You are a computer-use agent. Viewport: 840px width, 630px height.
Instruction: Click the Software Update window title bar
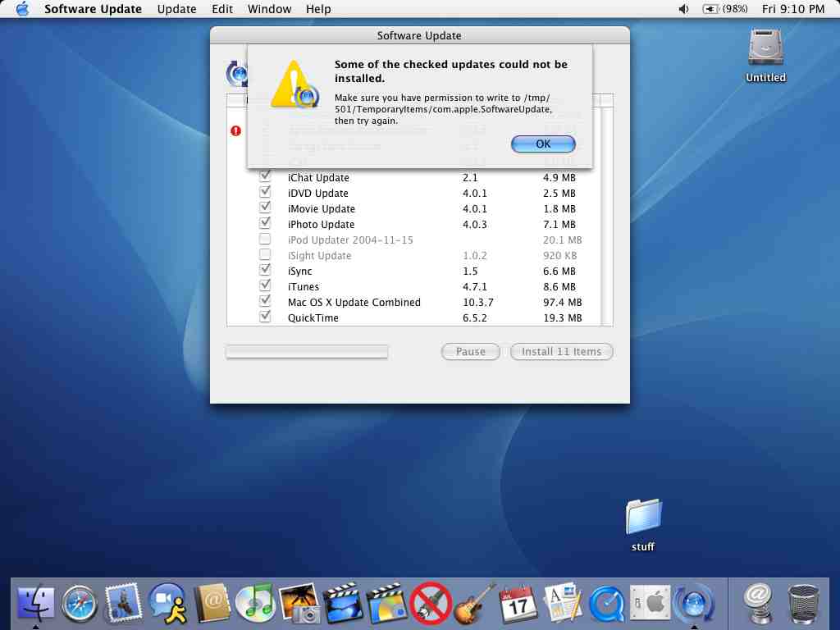[x=419, y=35]
